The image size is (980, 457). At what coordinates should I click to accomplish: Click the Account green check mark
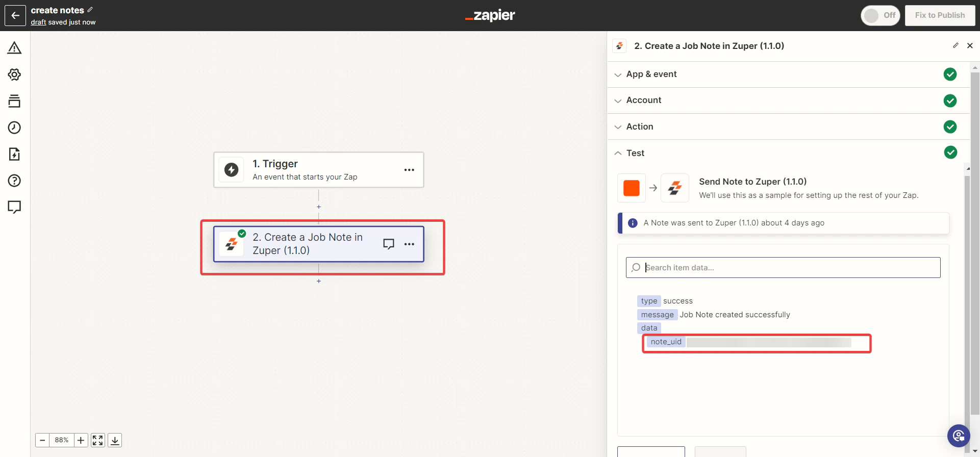coord(950,100)
